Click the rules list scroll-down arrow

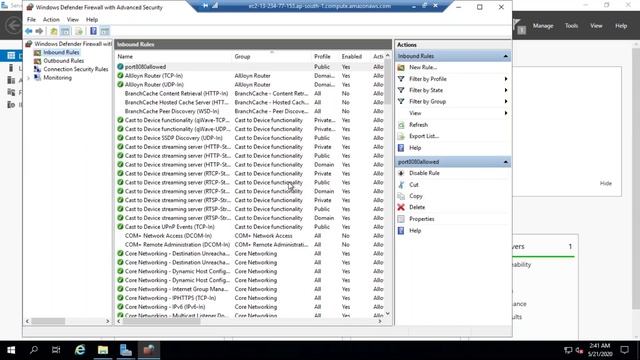point(388,313)
